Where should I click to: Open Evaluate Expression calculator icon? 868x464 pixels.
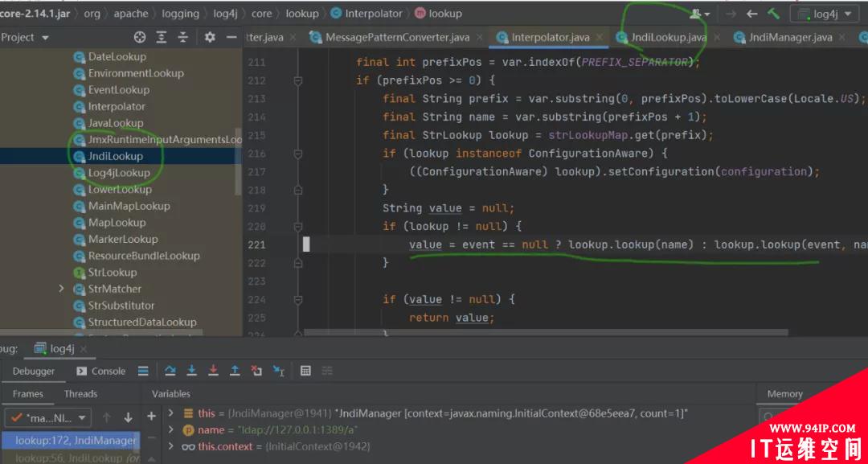coord(305,371)
